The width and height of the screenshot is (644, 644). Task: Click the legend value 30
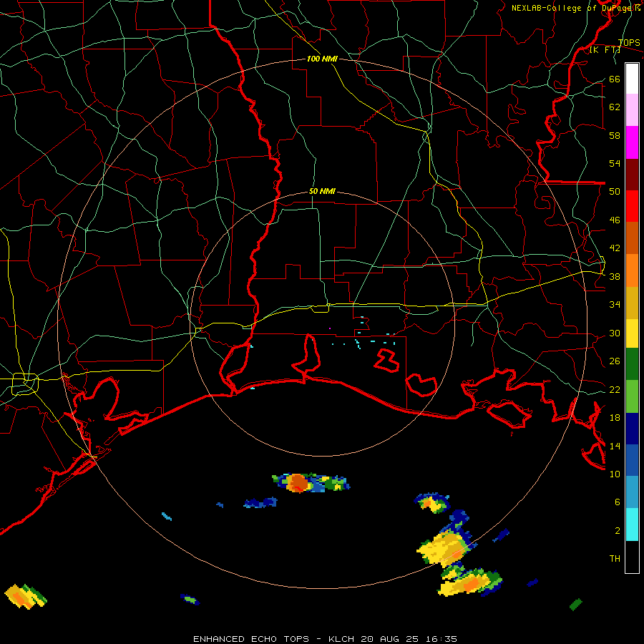coord(615,333)
